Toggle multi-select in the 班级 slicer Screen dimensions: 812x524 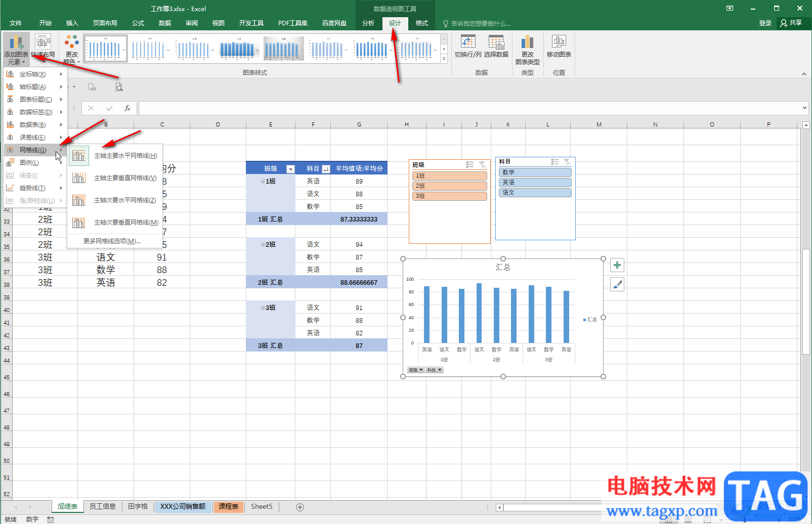click(469, 165)
